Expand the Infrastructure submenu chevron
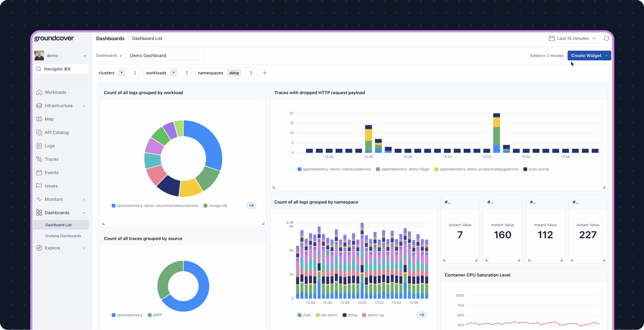This screenshot has height=330, width=644. pyautogui.click(x=84, y=106)
